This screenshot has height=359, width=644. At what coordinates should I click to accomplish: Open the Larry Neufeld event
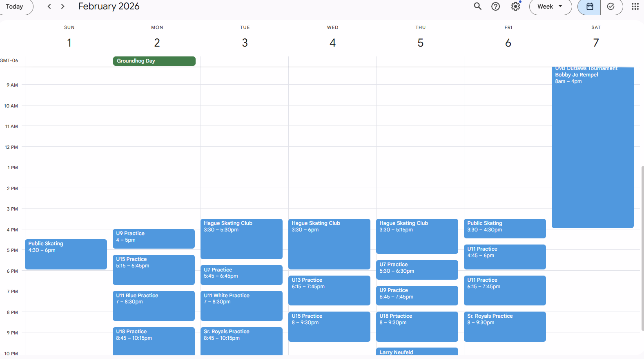(417, 352)
